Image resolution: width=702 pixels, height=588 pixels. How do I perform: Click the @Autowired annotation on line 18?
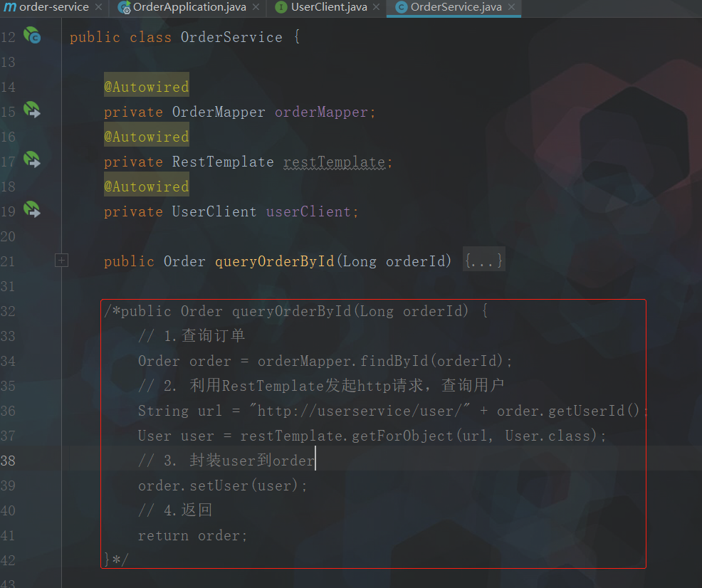click(x=147, y=187)
